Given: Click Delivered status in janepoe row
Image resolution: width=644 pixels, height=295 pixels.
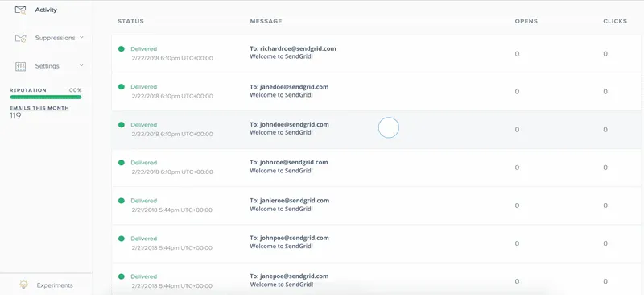Looking at the screenshot, I should (144, 276).
